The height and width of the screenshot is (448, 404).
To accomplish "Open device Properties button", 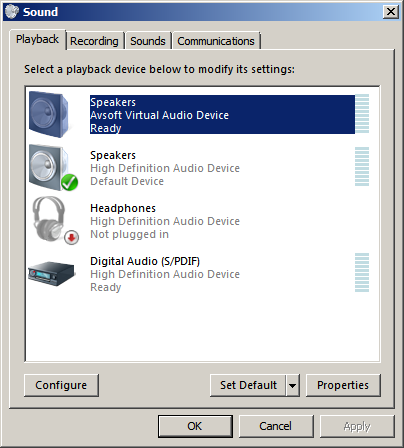I will (343, 385).
